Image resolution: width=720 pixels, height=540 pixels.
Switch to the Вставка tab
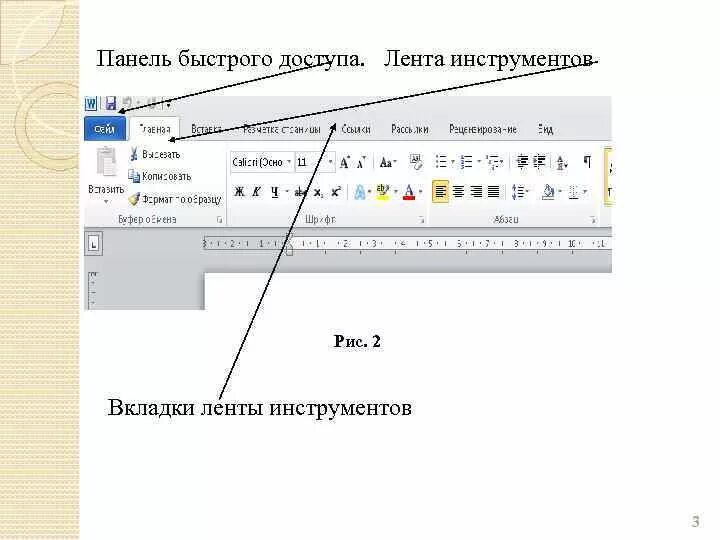point(207,129)
